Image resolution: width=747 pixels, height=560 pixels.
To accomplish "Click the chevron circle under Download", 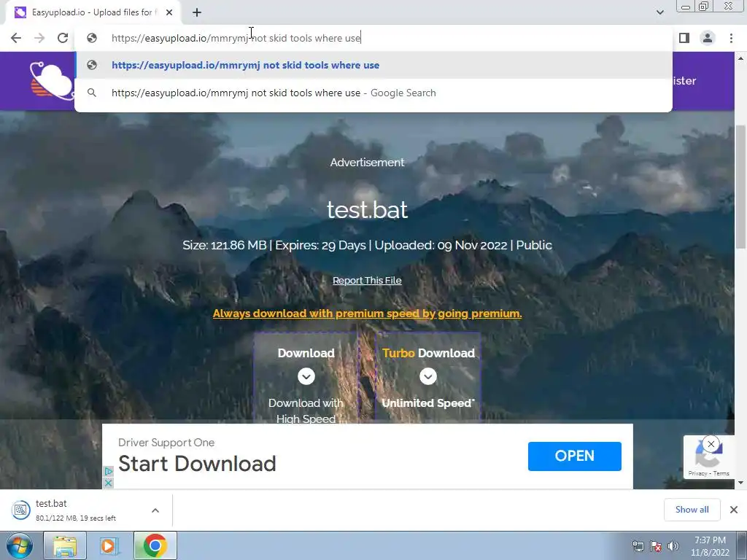I will pos(306,377).
